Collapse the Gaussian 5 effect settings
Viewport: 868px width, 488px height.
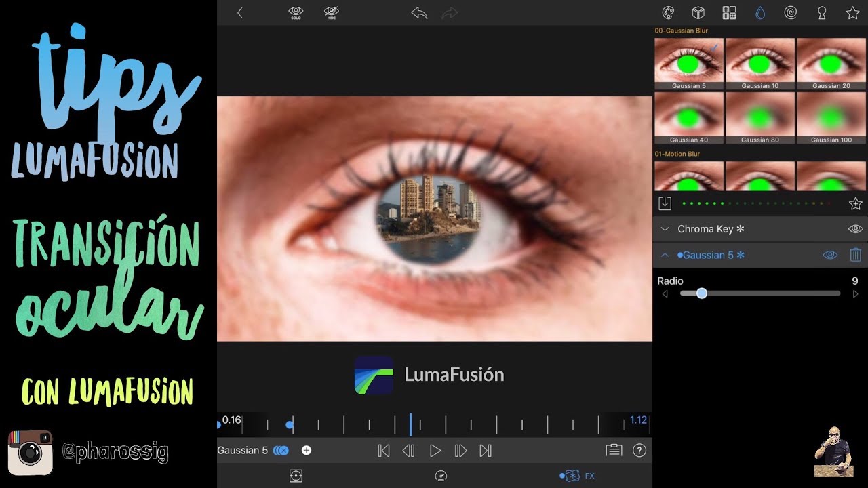coord(665,255)
